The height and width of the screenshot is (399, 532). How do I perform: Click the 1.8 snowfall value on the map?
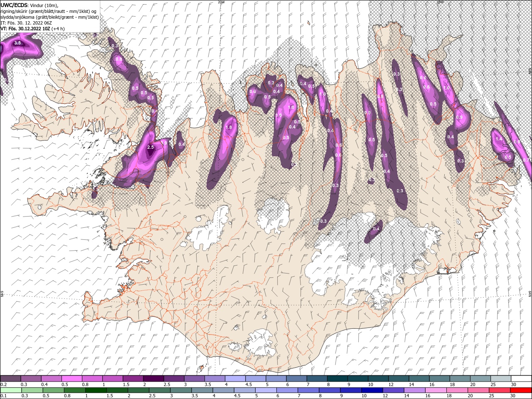pyautogui.click(x=228, y=127)
